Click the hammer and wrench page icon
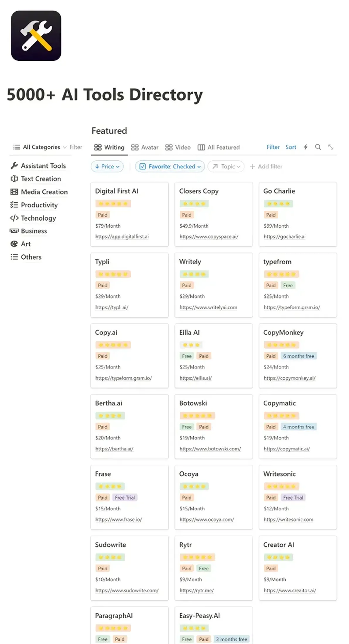The width and height of the screenshot is (349, 644). [x=36, y=36]
